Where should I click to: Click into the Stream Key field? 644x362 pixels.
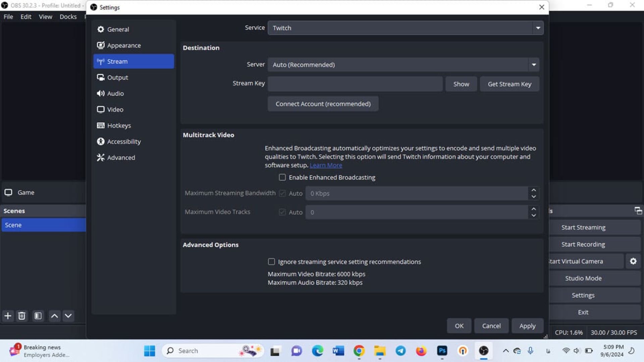[355, 84]
